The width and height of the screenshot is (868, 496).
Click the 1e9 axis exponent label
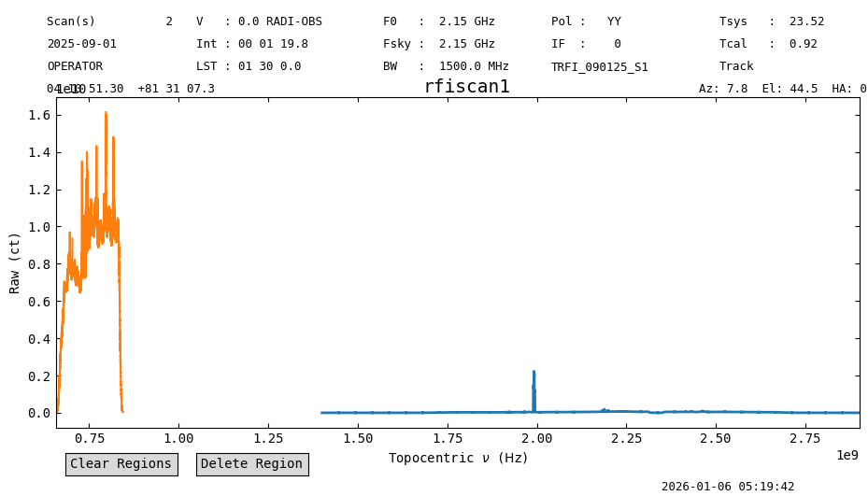(847, 455)
